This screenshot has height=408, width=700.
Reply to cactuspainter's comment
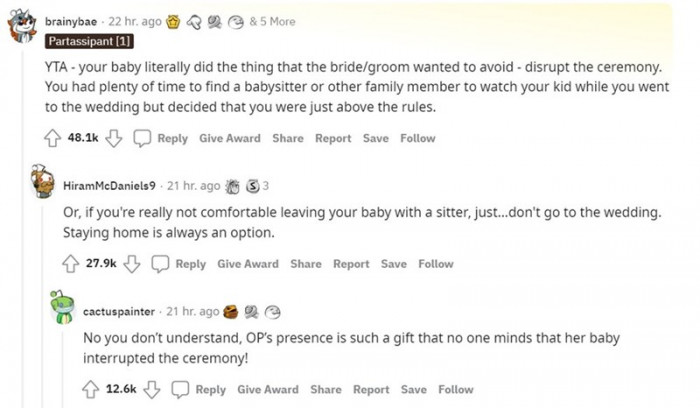pos(199,389)
